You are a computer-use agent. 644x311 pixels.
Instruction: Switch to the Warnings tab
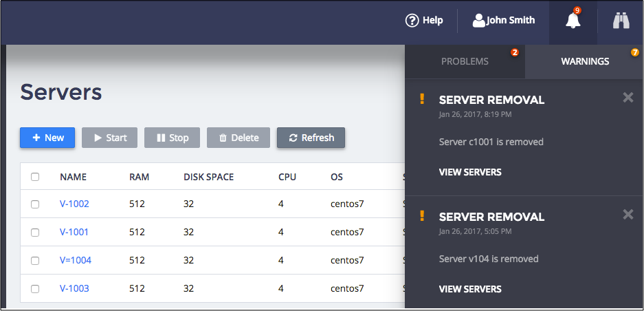(x=585, y=61)
